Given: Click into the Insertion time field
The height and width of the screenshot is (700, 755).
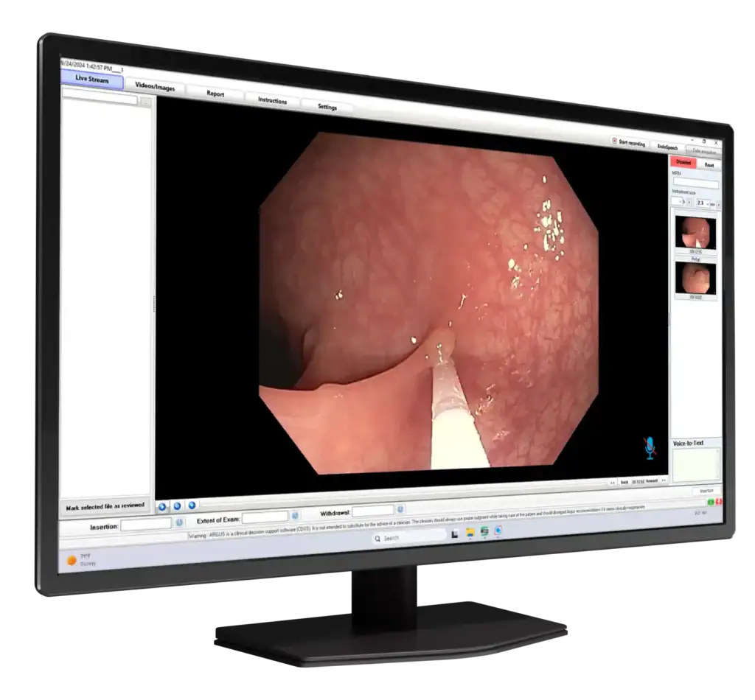Looking at the screenshot, I should [146, 524].
